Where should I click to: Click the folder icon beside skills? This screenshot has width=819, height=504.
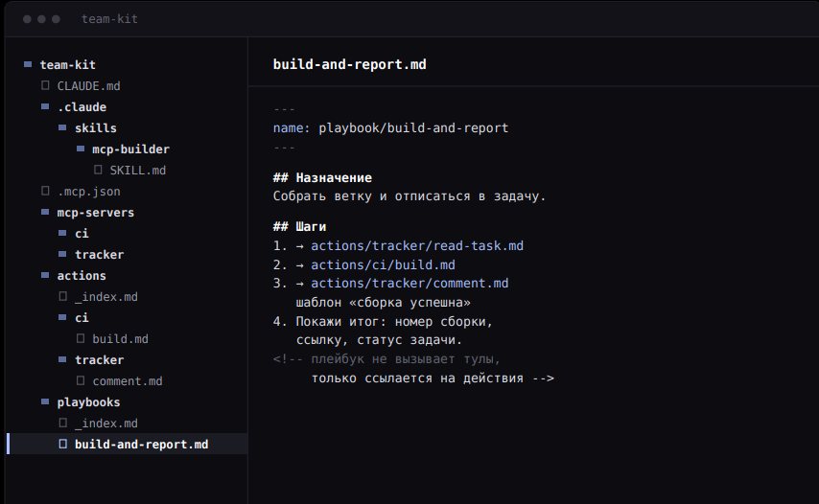coord(62,127)
